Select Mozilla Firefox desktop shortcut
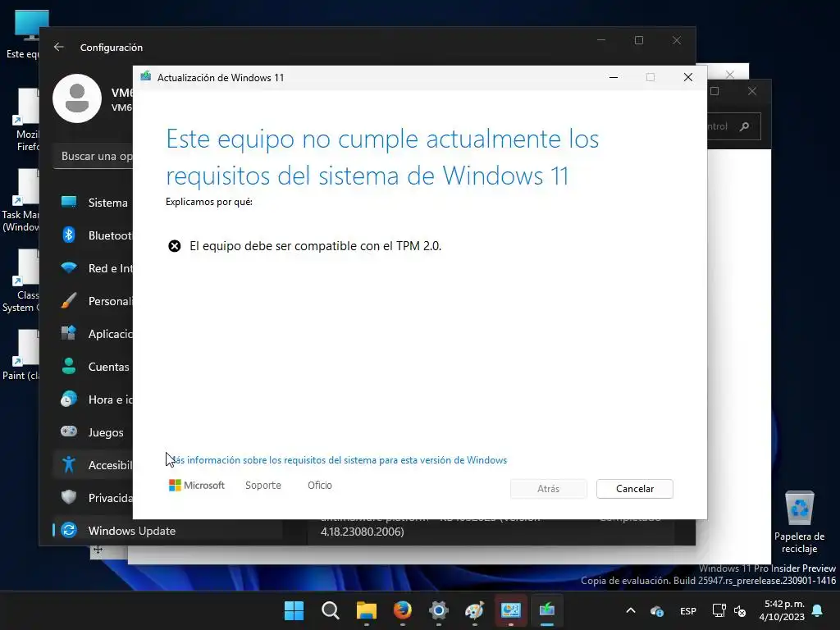 pyautogui.click(x=25, y=120)
